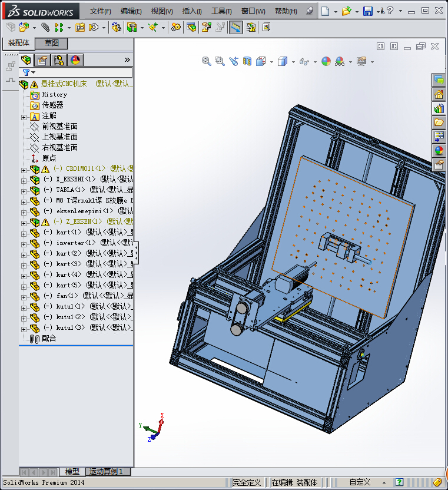Open the View Orientation dropdown arrow
The image size is (448, 490).
[271, 62]
